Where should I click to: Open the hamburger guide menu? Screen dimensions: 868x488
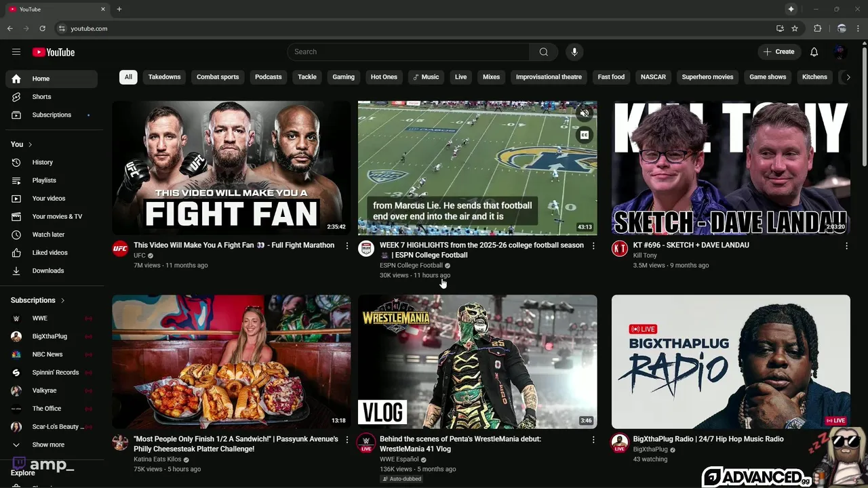point(16,52)
